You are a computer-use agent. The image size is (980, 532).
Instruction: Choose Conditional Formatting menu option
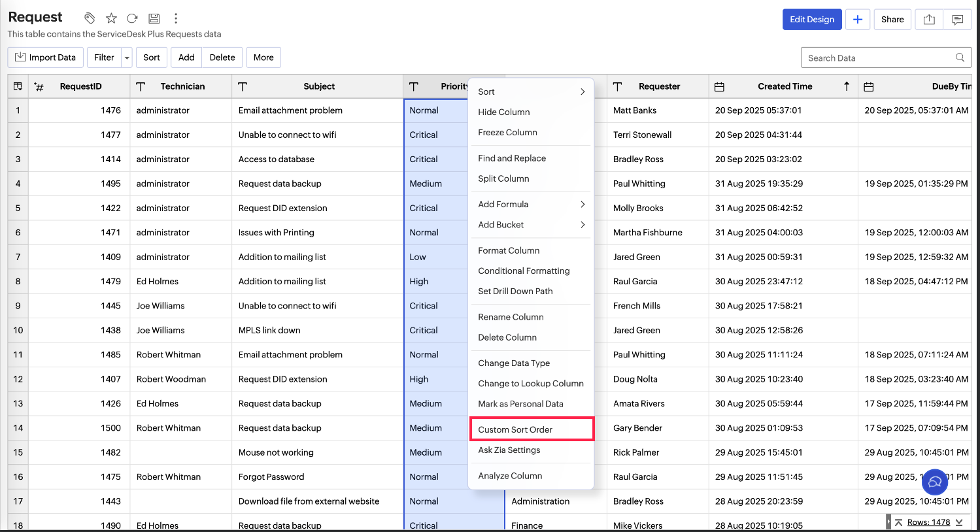click(524, 271)
